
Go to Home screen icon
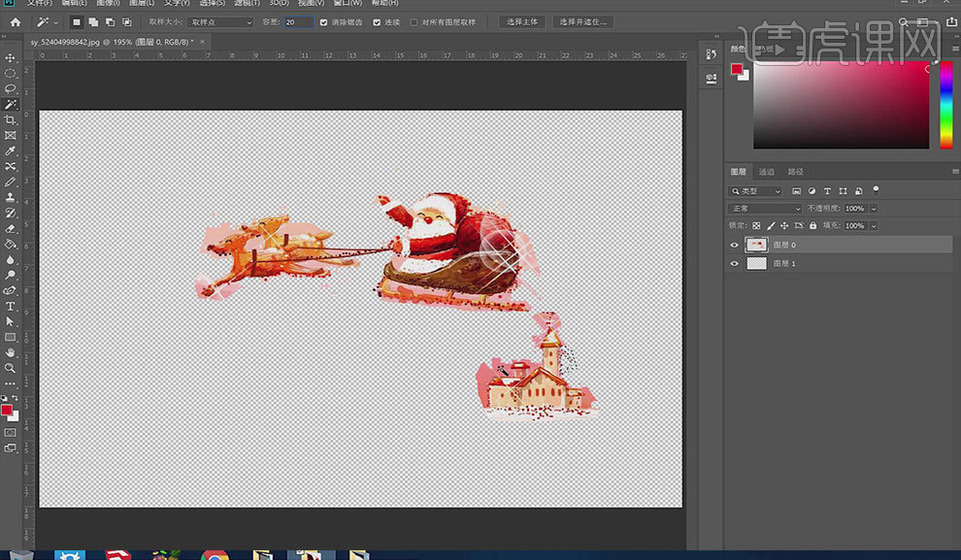(x=16, y=22)
